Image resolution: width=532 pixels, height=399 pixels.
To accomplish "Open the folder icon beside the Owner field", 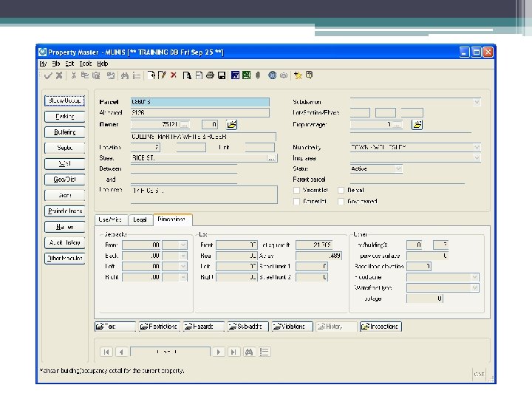I will (x=231, y=125).
